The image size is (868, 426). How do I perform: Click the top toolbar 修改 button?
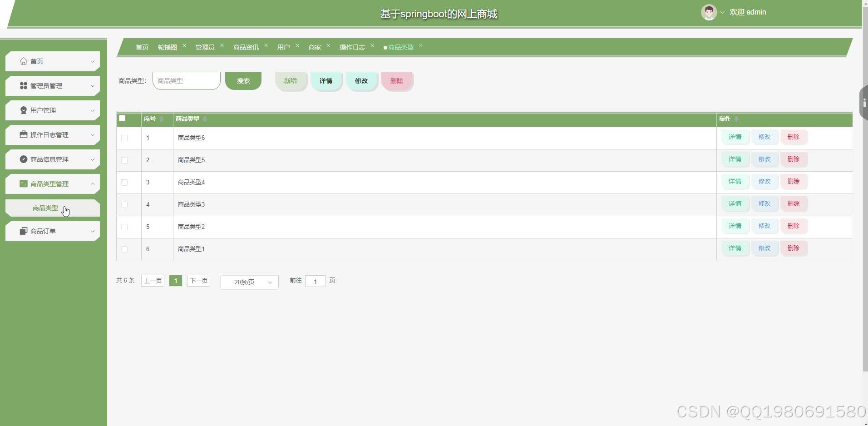tap(361, 81)
